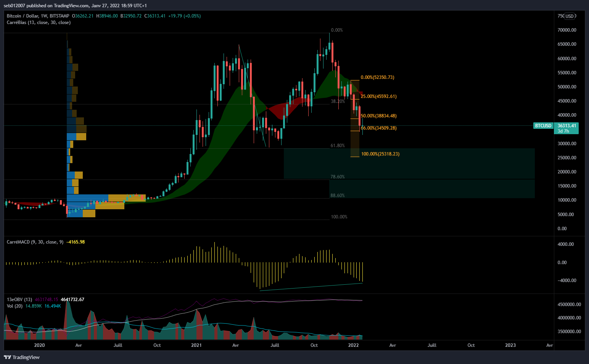
Task: Select the 0.00% (52350.73) Fibonacci label
Action: (x=377, y=77)
